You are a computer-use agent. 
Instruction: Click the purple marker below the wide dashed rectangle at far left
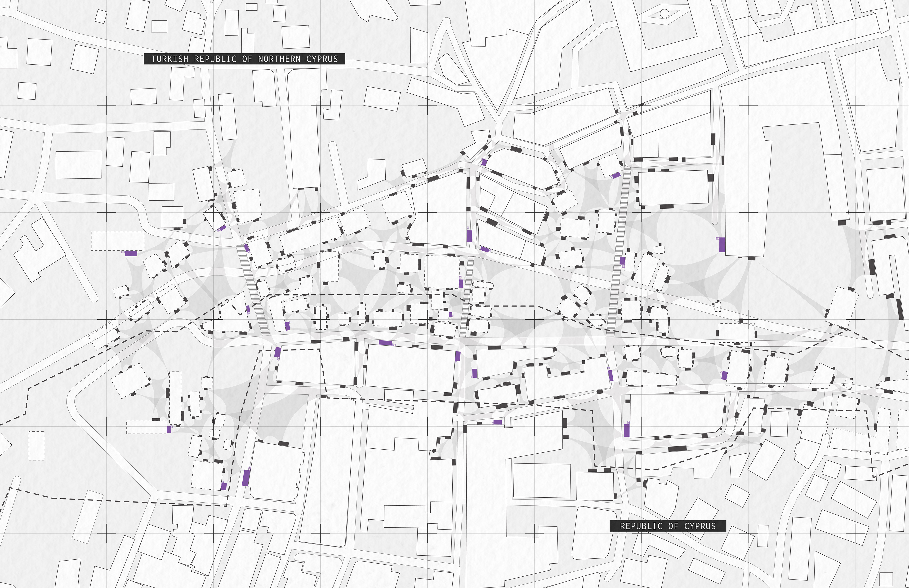(131, 253)
